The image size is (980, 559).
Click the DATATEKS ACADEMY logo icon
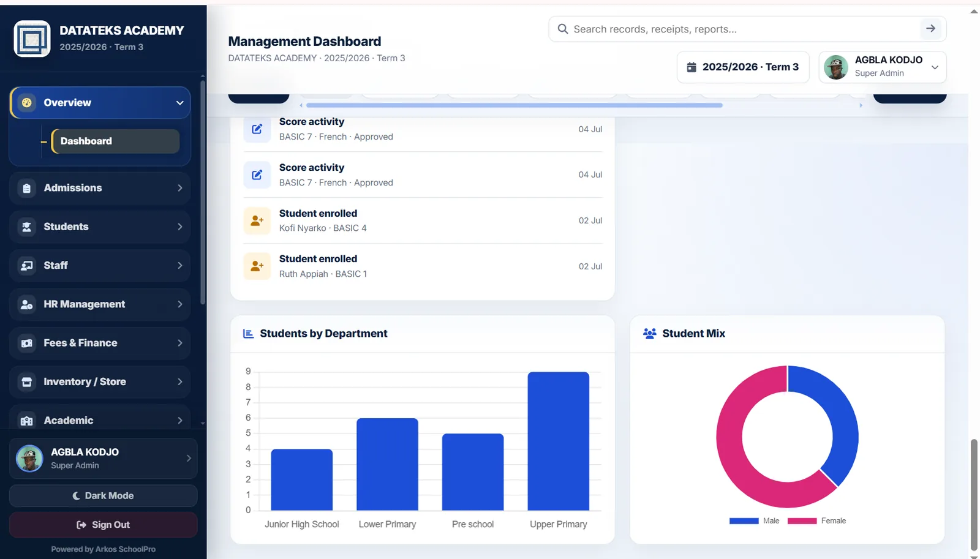(x=32, y=39)
